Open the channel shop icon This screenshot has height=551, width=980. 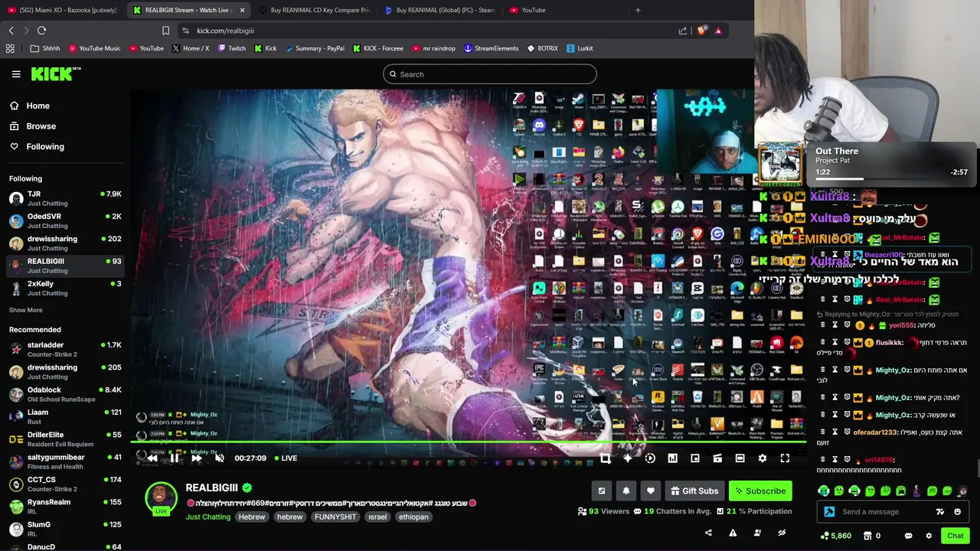tap(868, 536)
